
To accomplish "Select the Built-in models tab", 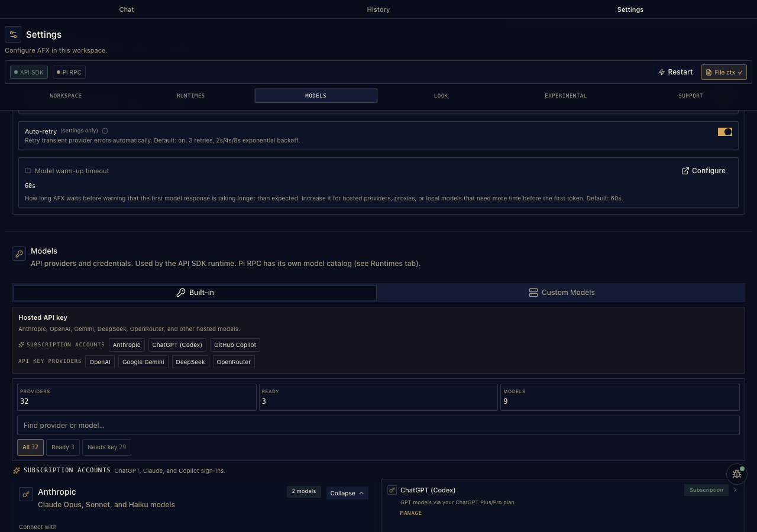I will point(195,293).
